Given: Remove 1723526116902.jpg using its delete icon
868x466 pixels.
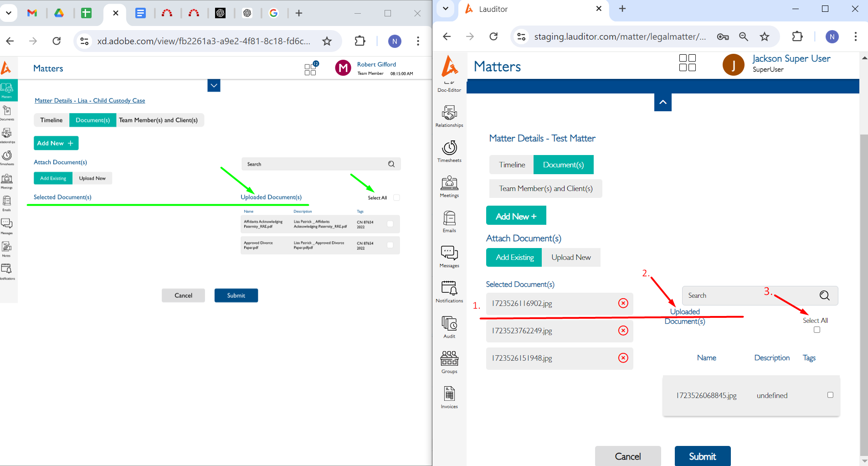Looking at the screenshot, I should 622,303.
